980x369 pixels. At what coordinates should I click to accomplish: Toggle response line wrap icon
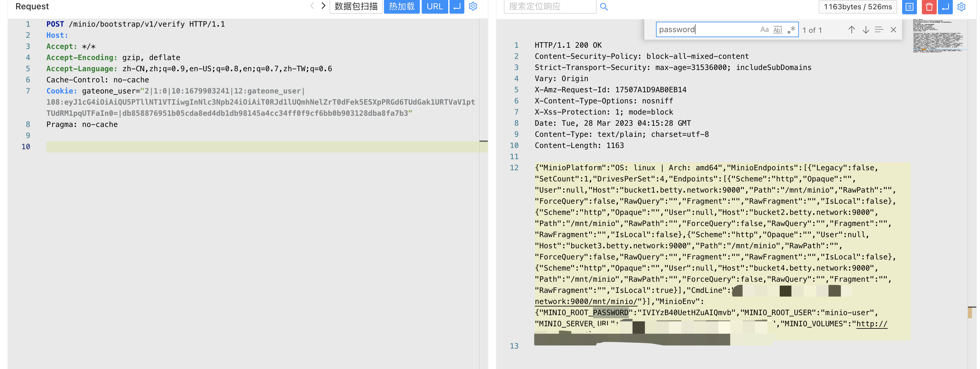pos(945,7)
